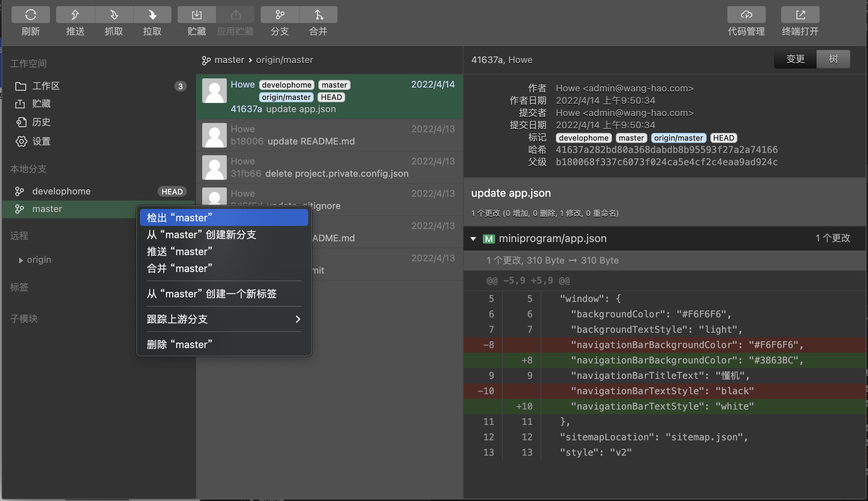Viewport: 868px width, 501px height.
Task: Click removed line -8 navigationBarBackgroundColor #F6F6F6
Action: [x=665, y=345]
